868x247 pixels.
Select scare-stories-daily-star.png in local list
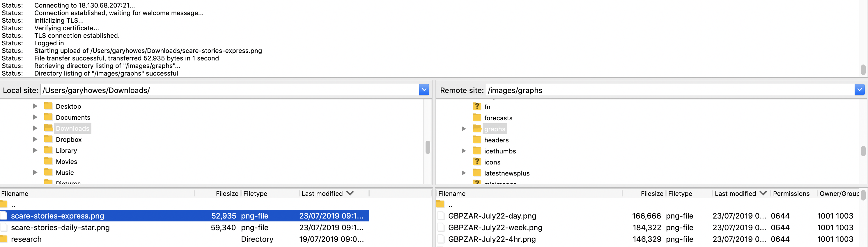pyautogui.click(x=60, y=228)
